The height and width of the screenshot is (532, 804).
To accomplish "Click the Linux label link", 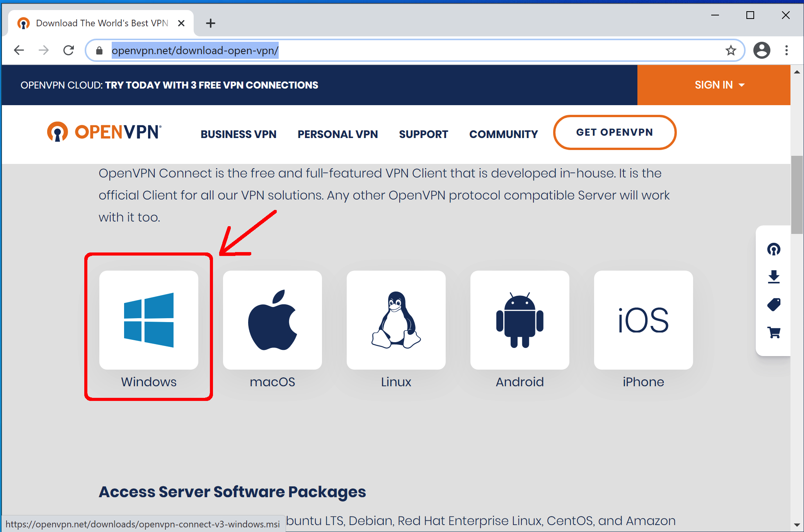I will [x=396, y=382].
